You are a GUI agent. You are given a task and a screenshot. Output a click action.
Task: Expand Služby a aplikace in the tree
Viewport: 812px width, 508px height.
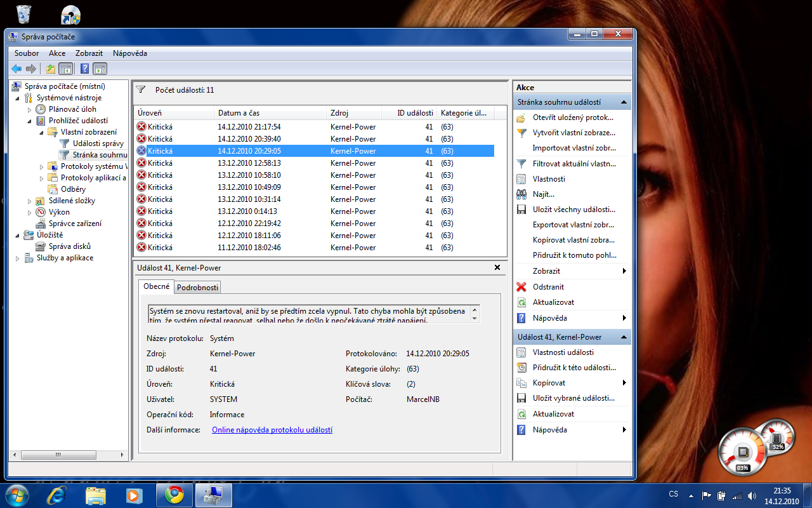pyautogui.click(x=18, y=258)
